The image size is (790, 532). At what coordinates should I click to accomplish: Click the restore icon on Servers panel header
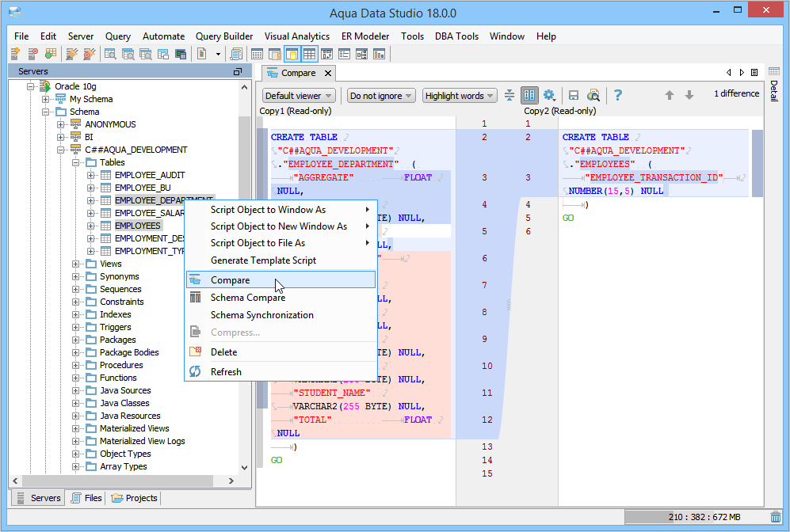(238, 71)
